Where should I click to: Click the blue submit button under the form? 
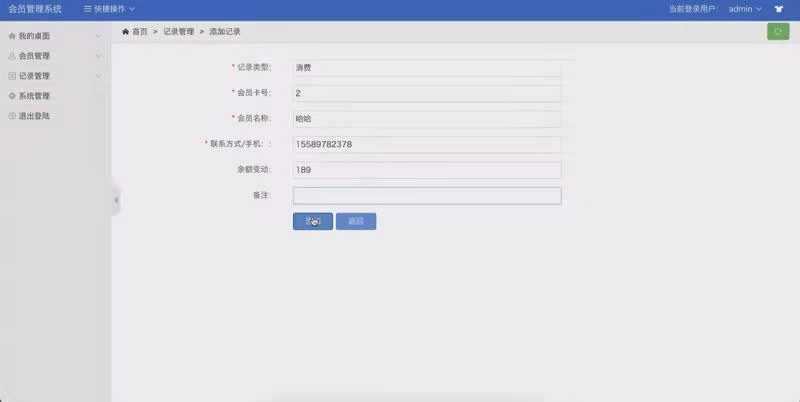[313, 221]
